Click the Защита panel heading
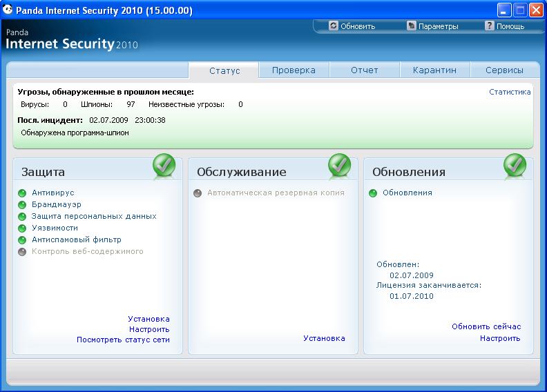 point(43,172)
